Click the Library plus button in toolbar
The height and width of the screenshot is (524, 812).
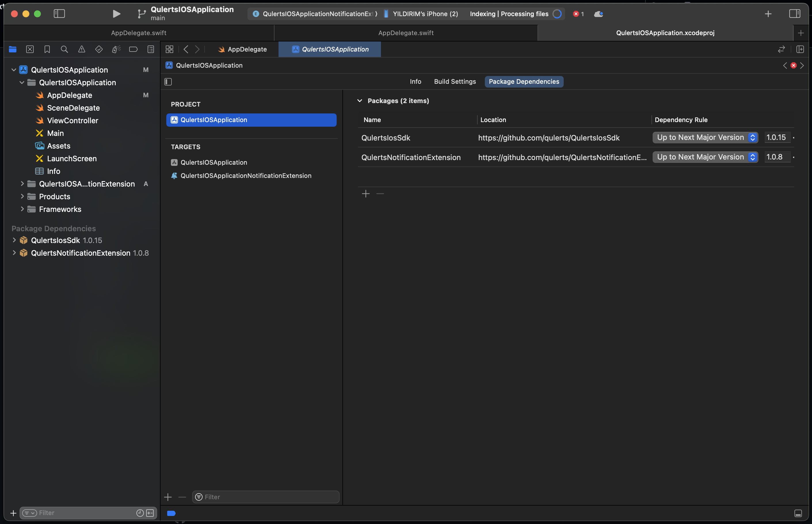pos(768,14)
